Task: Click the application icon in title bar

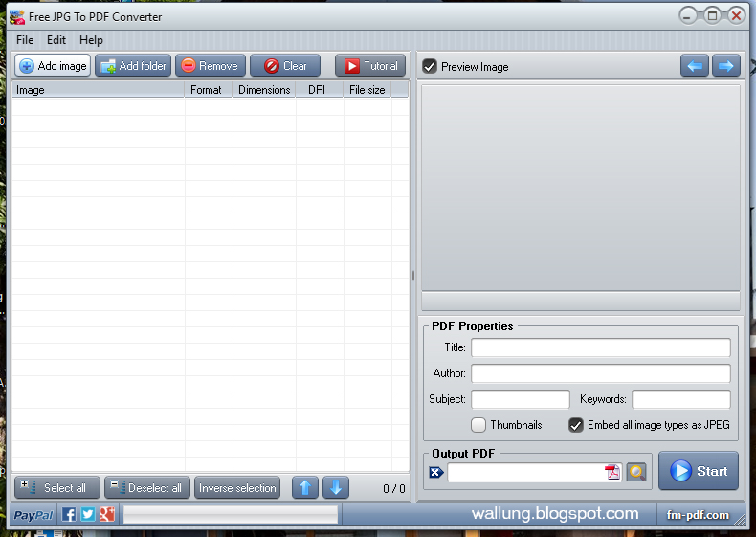Action: (17, 17)
